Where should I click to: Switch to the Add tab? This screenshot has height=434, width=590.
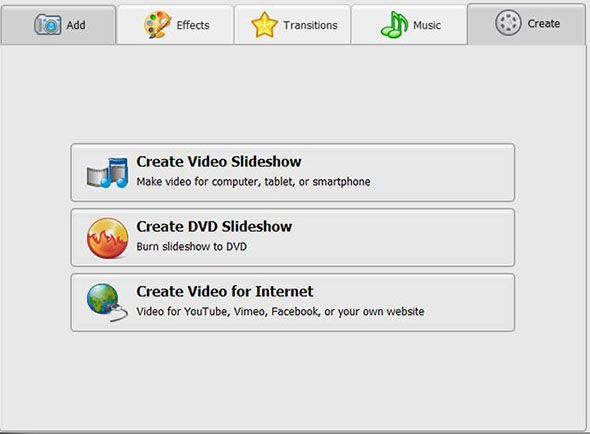58,25
